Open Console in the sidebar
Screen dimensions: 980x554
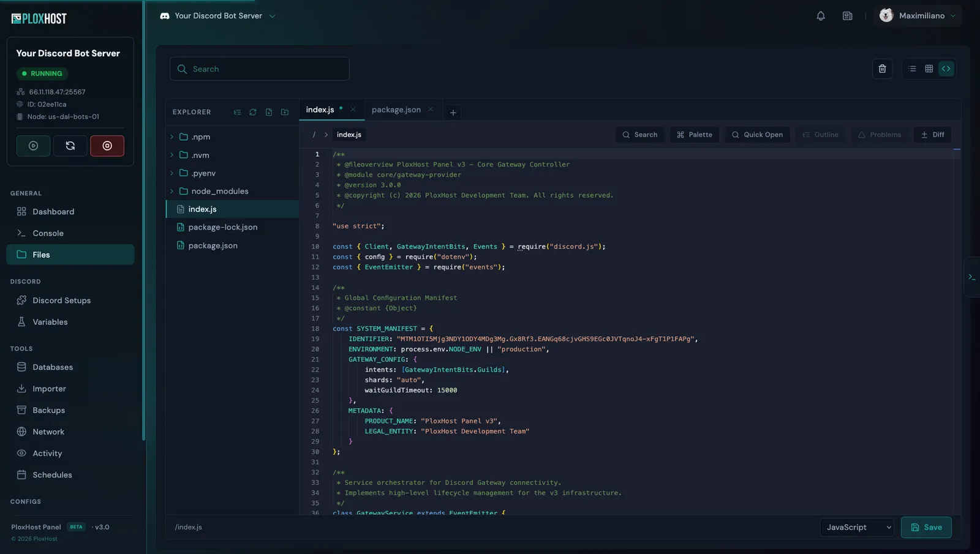pyautogui.click(x=70, y=233)
